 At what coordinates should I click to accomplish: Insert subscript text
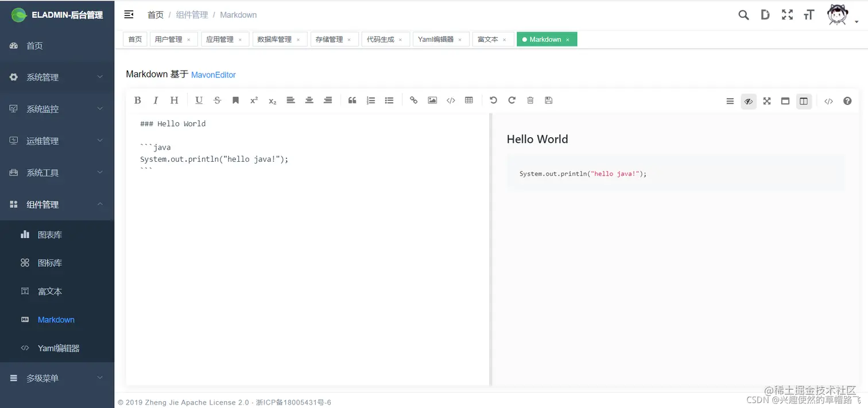272,100
